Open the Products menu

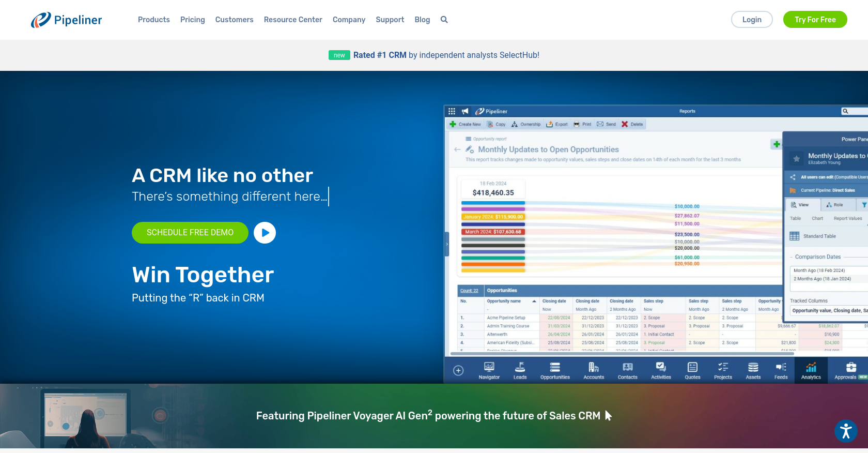pos(154,20)
